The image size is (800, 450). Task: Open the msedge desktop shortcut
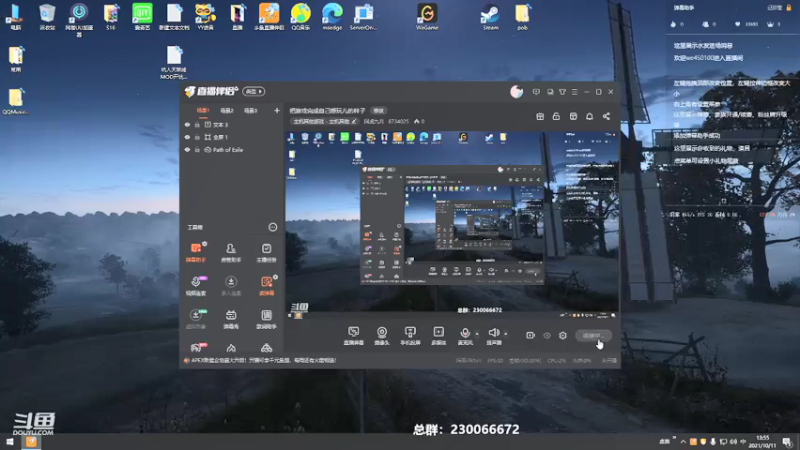pos(332,17)
